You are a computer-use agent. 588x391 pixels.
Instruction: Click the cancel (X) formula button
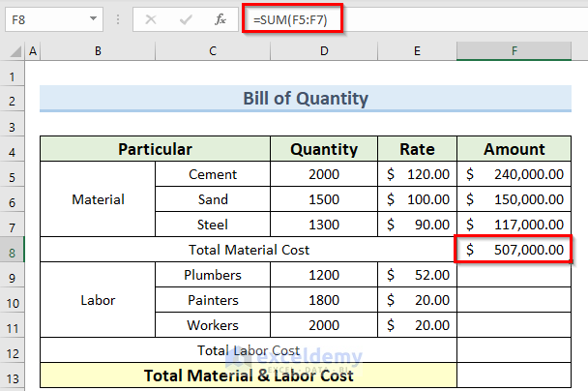(x=151, y=19)
